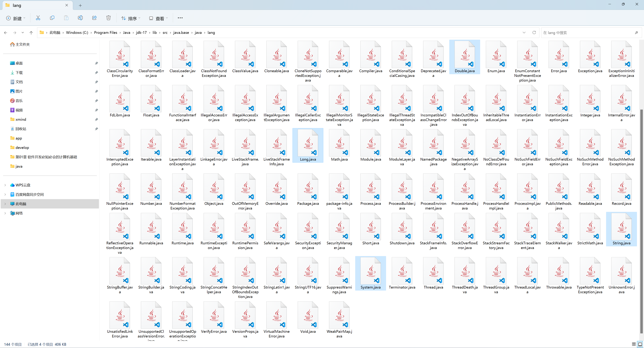Viewport: 644px width, 348px height.
Task: Navigate to 此电脑 breadcrumb
Action: [x=55, y=33]
